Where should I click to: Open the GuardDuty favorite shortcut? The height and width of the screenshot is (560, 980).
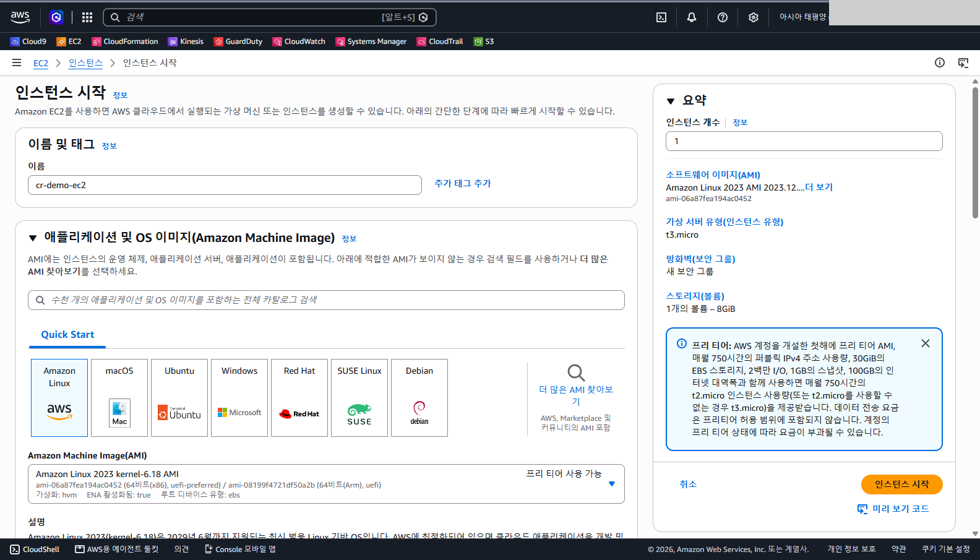tap(238, 41)
